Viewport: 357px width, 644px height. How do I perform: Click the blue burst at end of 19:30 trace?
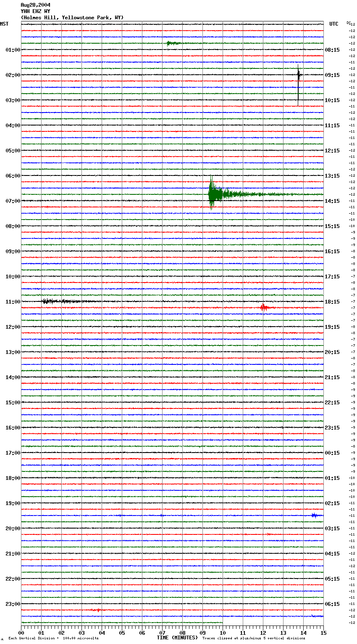[x=315, y=515]
